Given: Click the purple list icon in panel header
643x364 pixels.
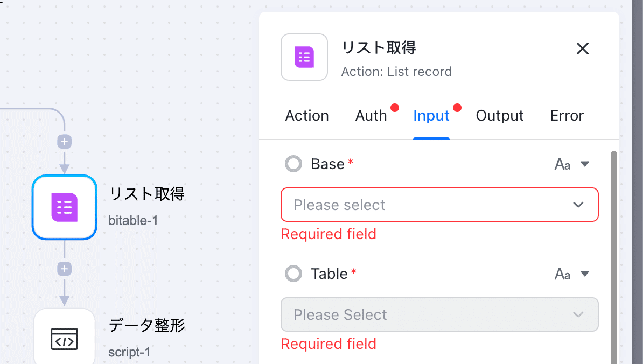Looking at the screenshot, I should tap(304, 57).
